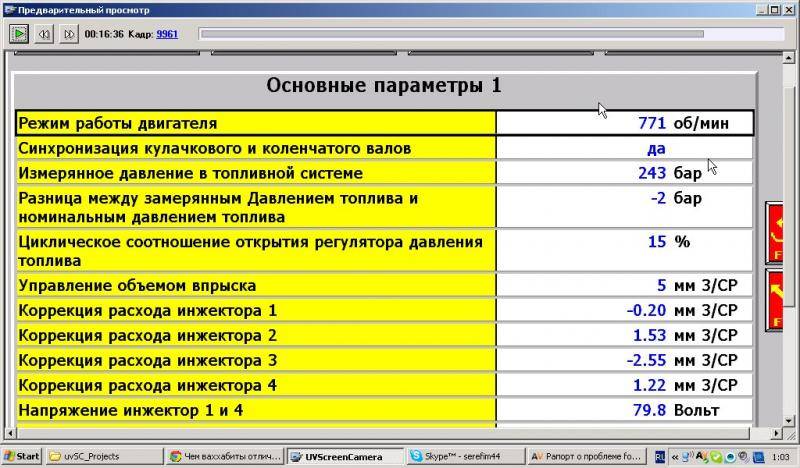Screen dimensions: 800x468
Task: Click the 243 бар value
Action: pyautogui.click(x=670, y=173)
